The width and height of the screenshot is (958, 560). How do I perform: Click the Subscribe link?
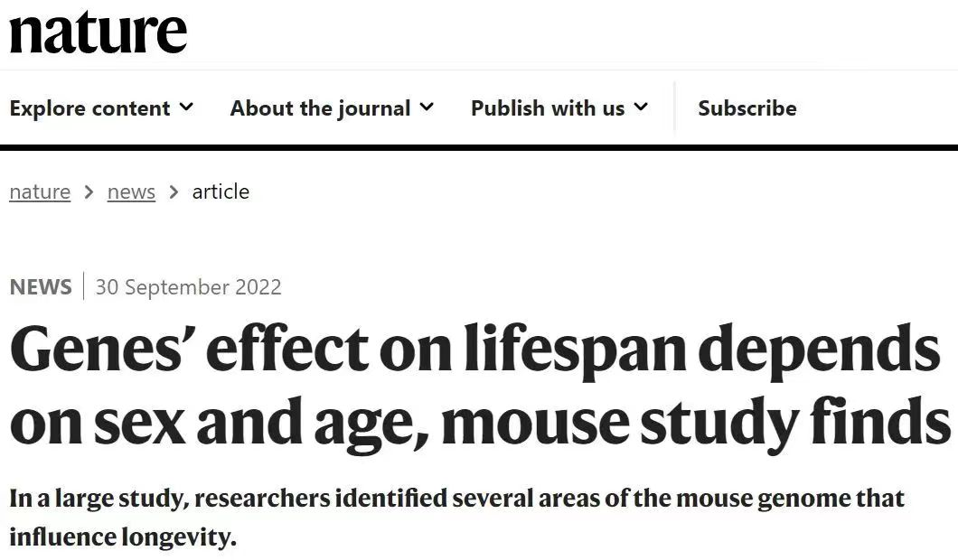click(x=747, y=108)
